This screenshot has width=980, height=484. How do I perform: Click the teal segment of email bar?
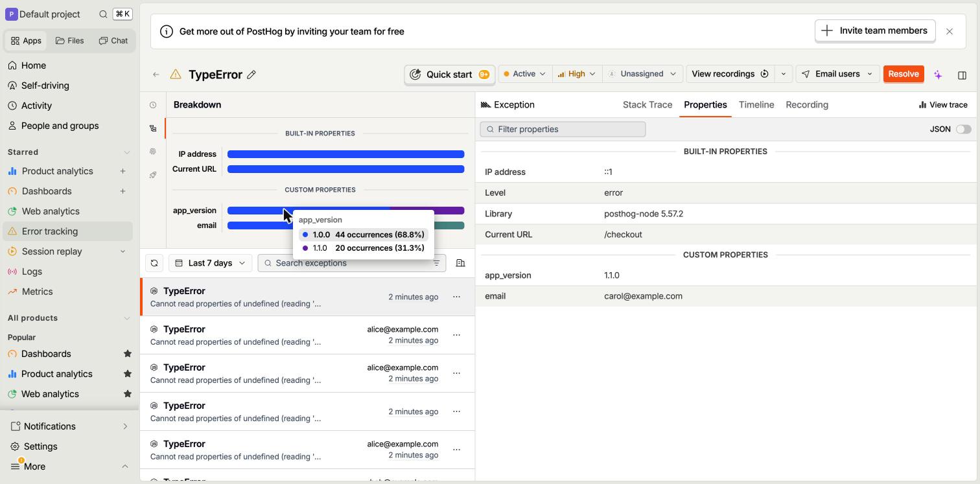click(449, 225)
